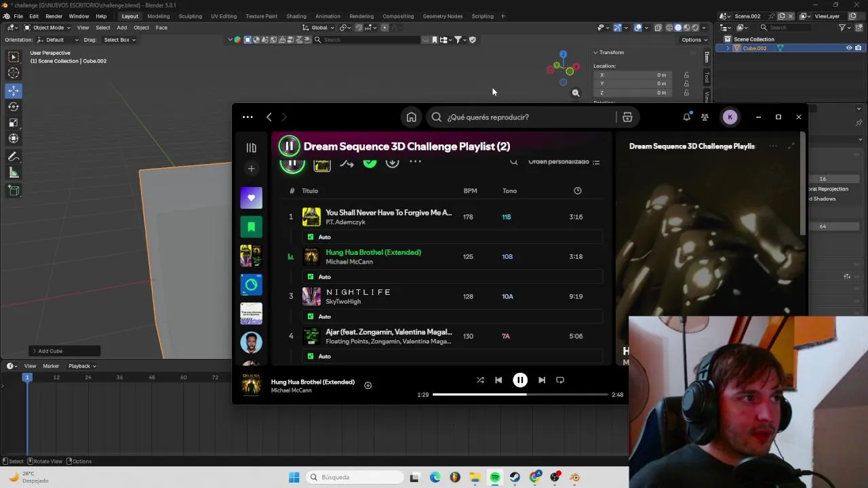Open the Default orientation dropdown
Screen dimensions: 868x488
tap(58, 40)
